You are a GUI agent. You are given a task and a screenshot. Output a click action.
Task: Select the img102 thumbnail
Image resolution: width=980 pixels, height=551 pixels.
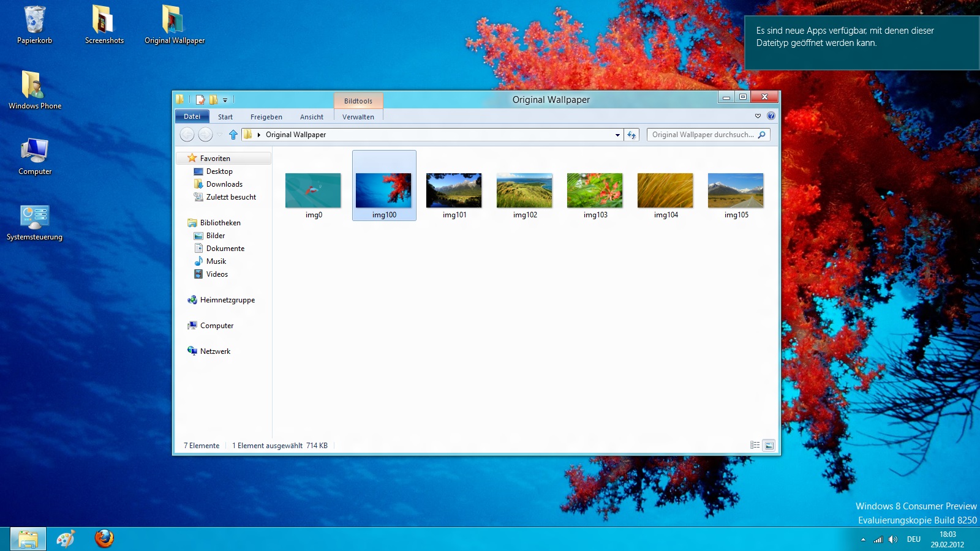click(525, 191)
